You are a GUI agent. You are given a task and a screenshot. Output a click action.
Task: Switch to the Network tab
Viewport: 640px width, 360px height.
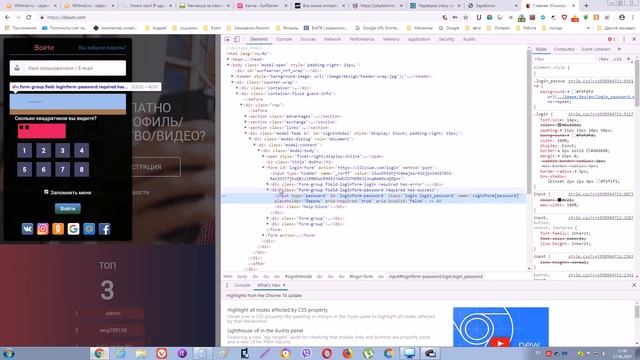click(x=332, y=39)
